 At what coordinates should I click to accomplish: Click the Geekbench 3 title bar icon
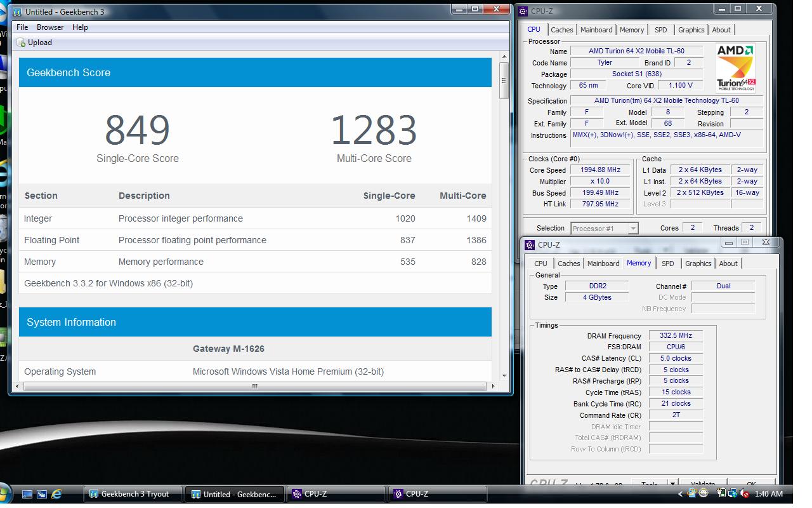coord(17,11)
